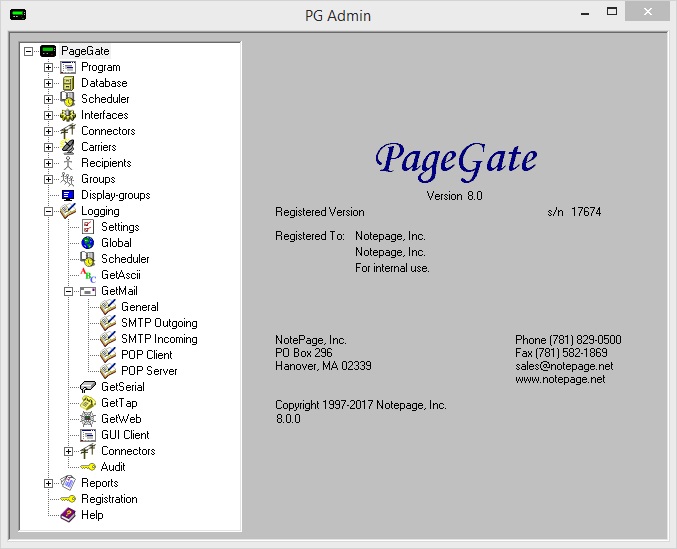677x549 pixels.
Task: Click the icon beside POP Server
Action: pyautogui.click(x=108, y=371)
